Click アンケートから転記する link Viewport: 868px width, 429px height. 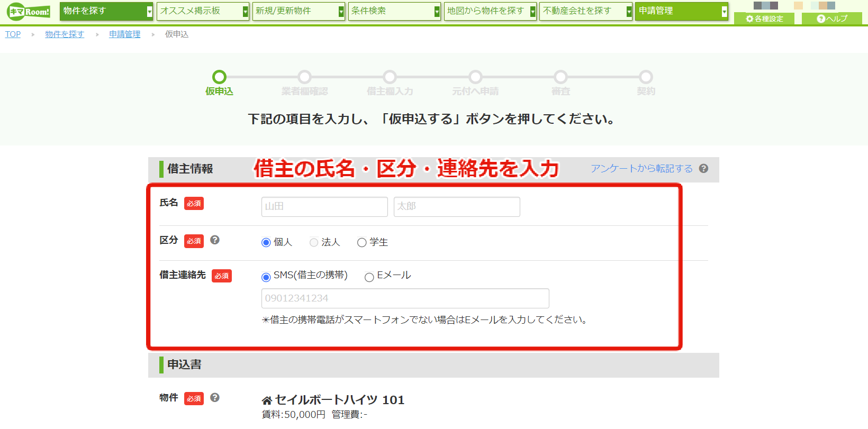[x=641, y=168]
